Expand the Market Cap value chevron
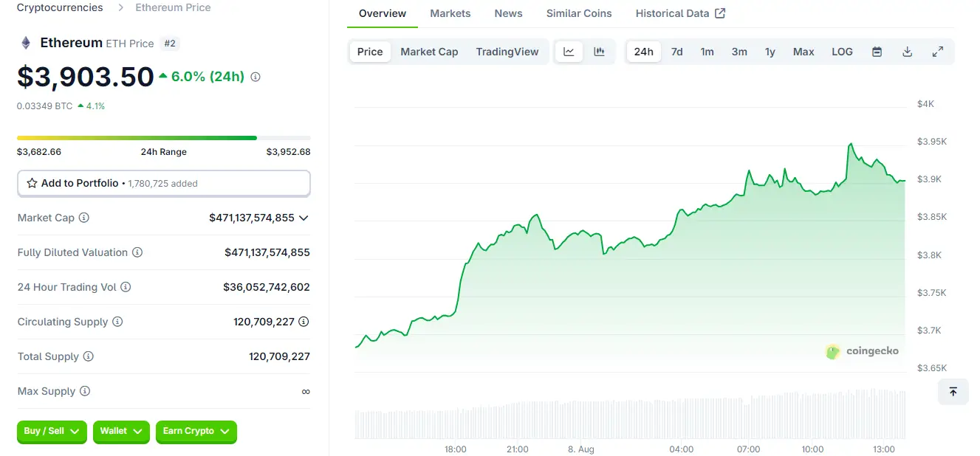Viewport: 980px width, 456px height. 304,218
